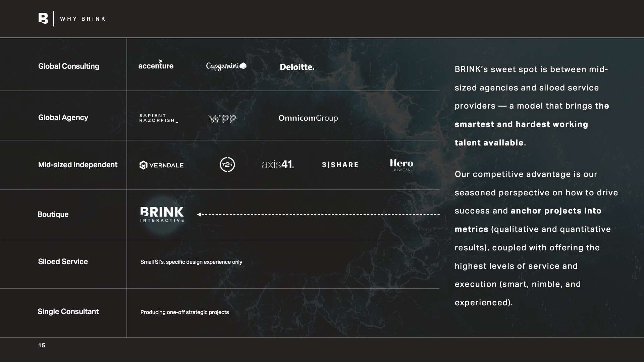The height and width of the screenshot is (362, 644).
Task: Click the BRINK Interactive logo
Action: 162,214
